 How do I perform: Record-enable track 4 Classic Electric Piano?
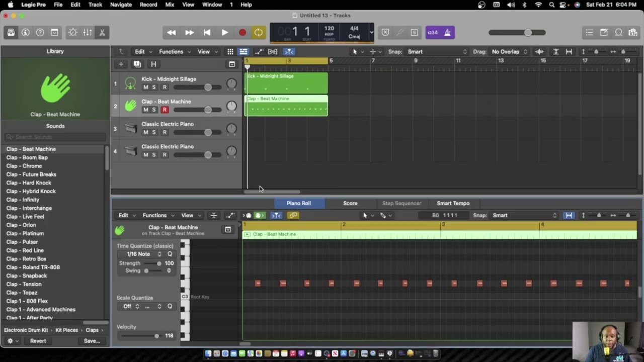click(x=165, y=155)
